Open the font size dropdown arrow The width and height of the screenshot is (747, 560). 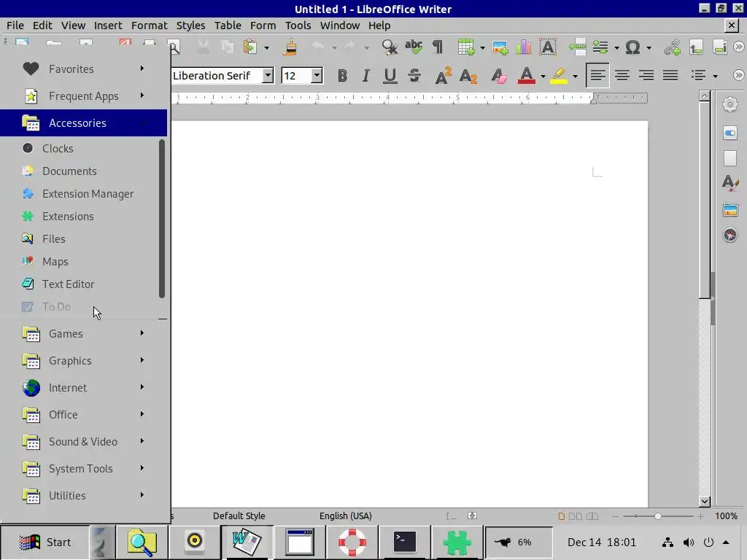click(317, 75)
